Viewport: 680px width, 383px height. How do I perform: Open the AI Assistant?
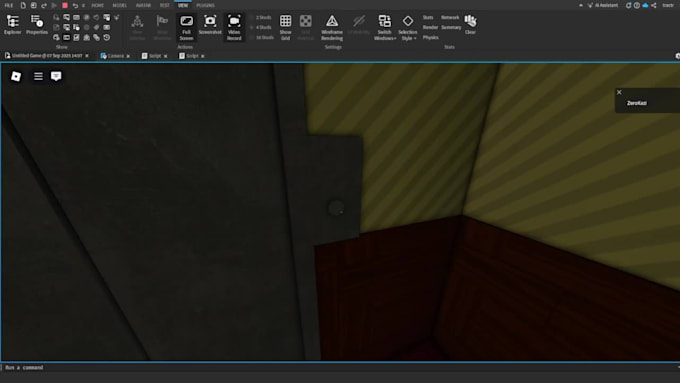pyautogui.click(x=603, y=5)
